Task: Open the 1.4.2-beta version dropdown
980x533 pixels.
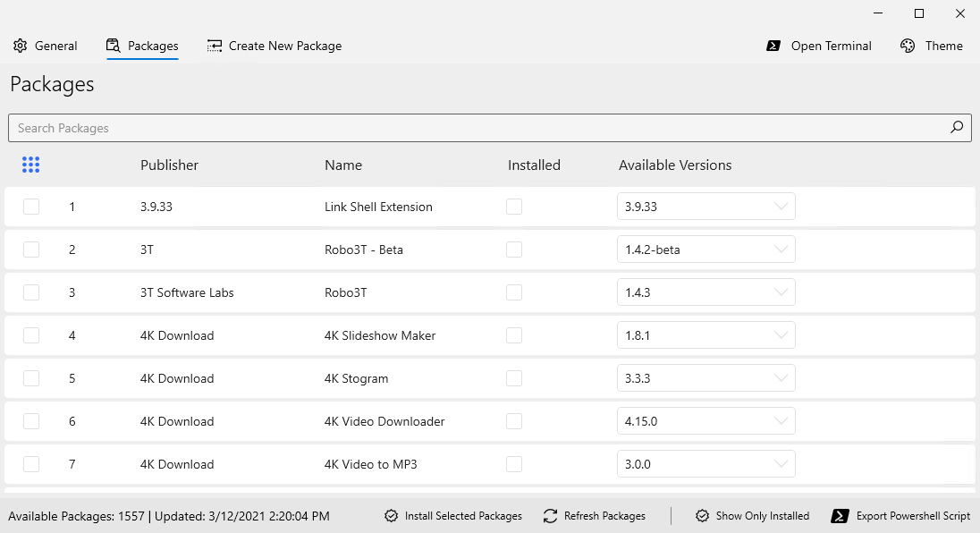Action: pyautogui.click(x=706, y=250)
